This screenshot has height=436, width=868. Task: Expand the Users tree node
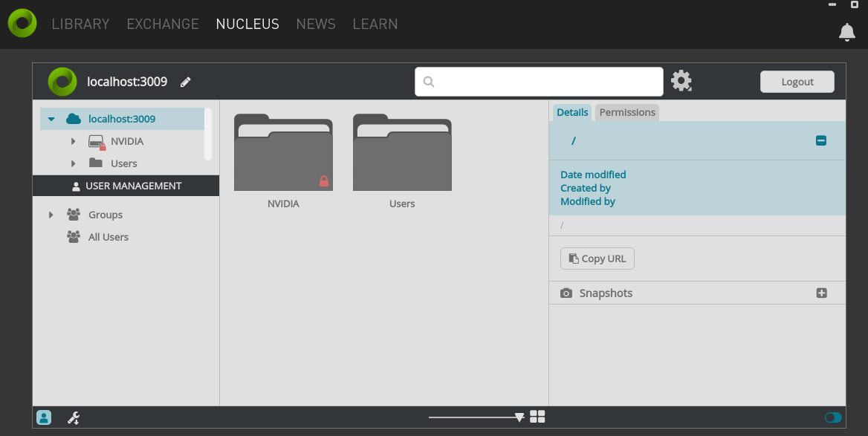[73, 163]
